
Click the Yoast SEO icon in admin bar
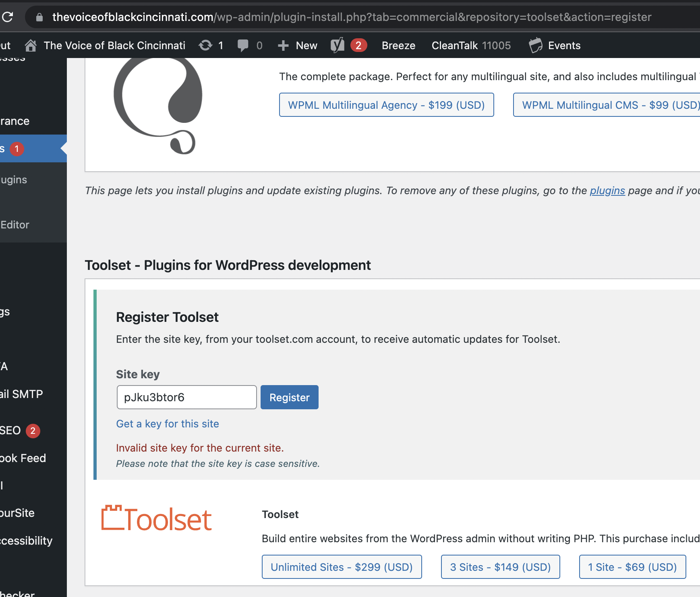[x=338, y=46]
